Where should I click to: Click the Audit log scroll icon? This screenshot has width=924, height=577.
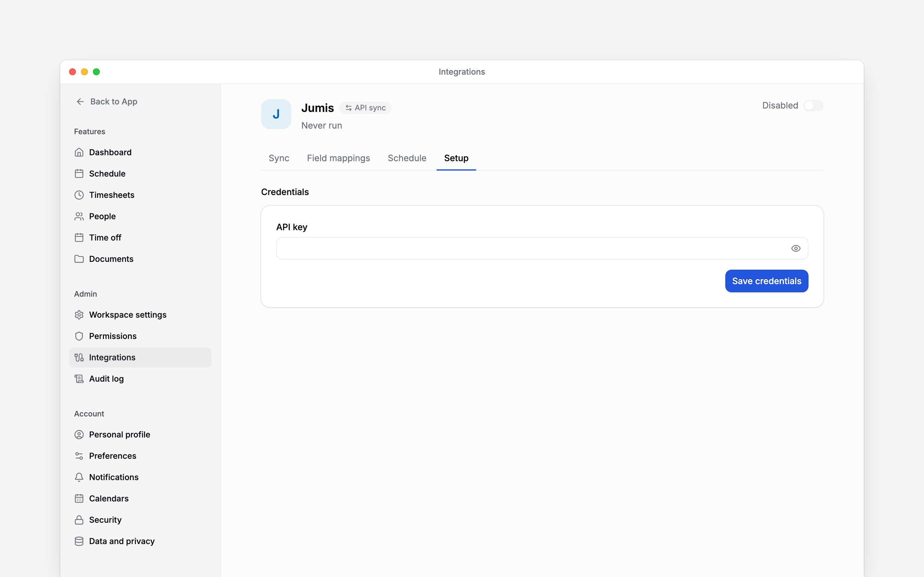(79, 379)
